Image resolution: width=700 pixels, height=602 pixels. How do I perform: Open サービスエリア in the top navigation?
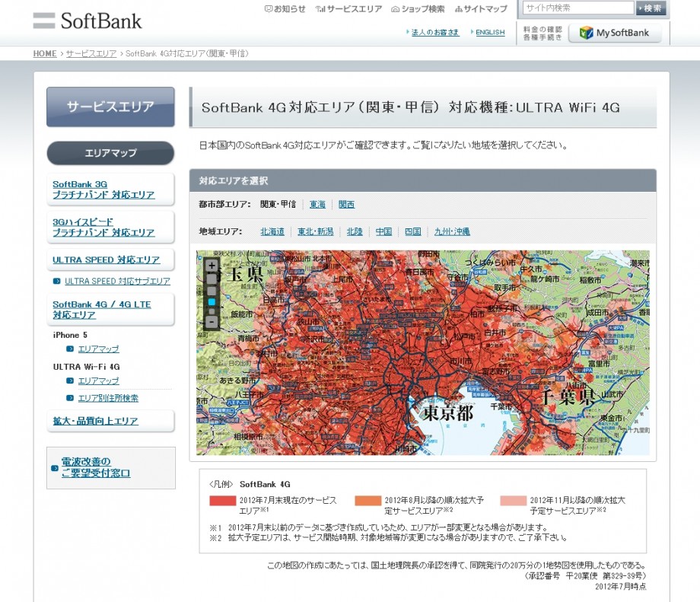pos(348,8)
